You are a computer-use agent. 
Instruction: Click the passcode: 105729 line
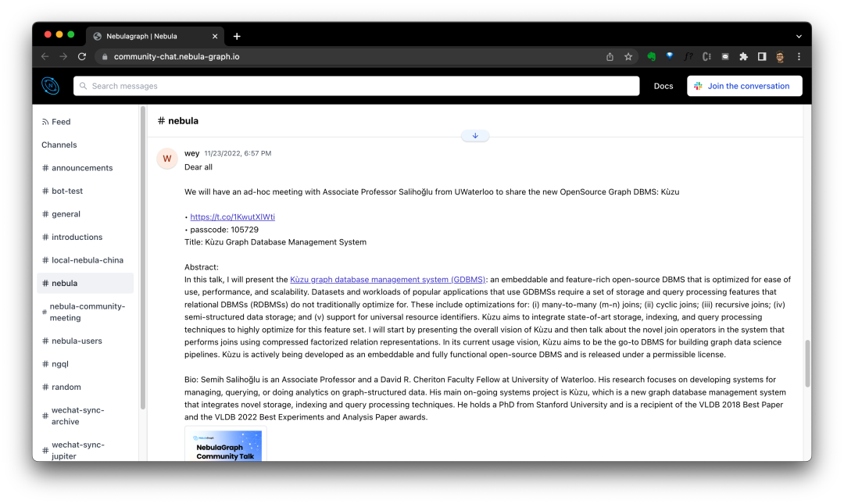pyautogui.click(x=224, y=230)
